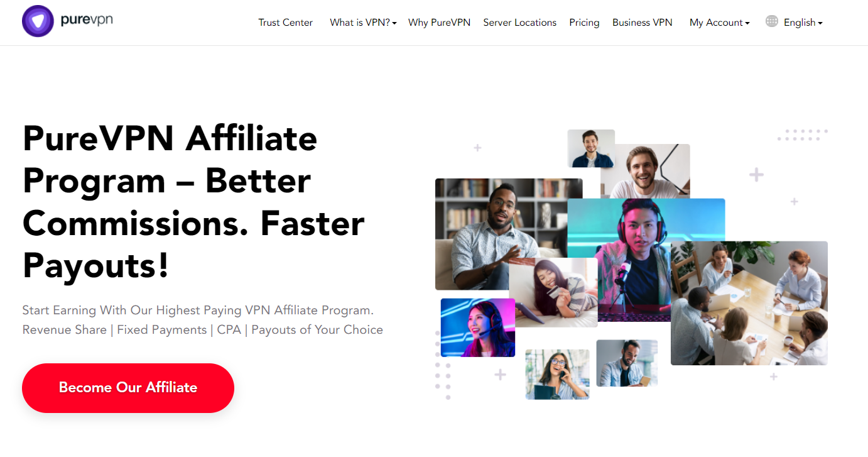The width and height of the screenshot is (868, 457).
Task: Expand the My Account dropdown
Action: [x=719, y=23]
